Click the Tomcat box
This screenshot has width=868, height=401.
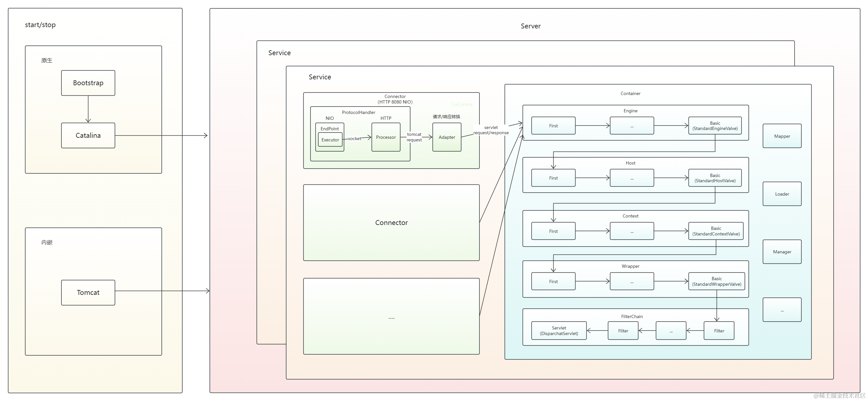(88, 293)
